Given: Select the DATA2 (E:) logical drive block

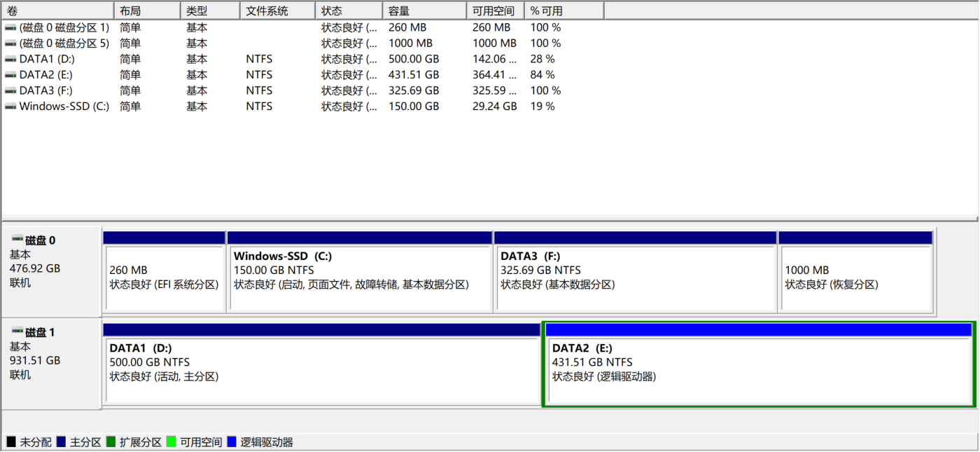Looking at the screenshot, I should (759, 364).
